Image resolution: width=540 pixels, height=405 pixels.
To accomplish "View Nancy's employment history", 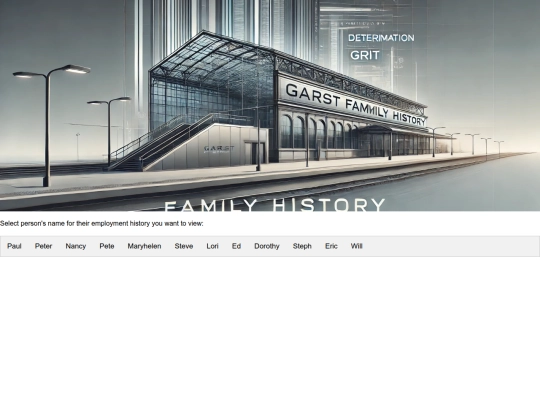I will point(76,246).
